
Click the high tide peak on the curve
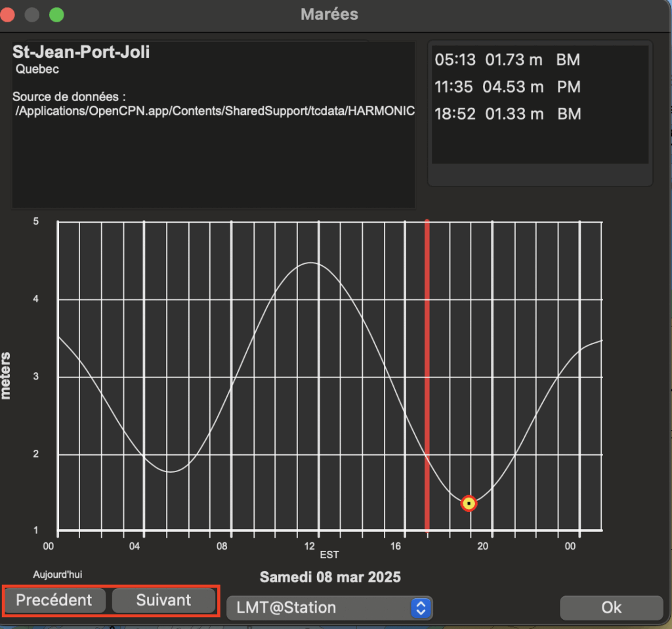310,263
